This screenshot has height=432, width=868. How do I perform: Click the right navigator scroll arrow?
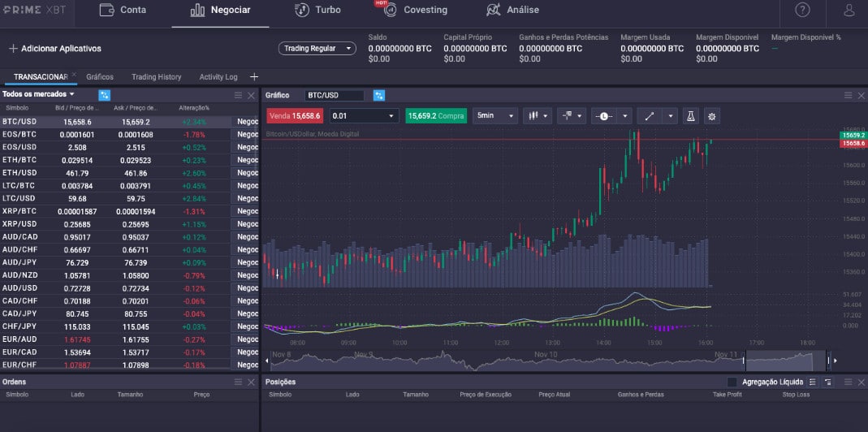pyautogui.click(x=836, y=361)
